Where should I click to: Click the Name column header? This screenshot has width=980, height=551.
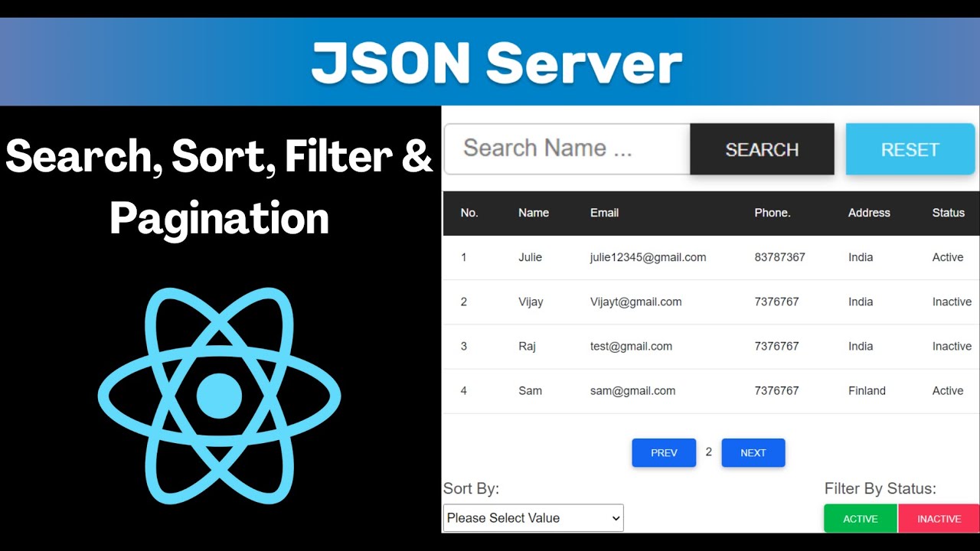coord(534,213)
